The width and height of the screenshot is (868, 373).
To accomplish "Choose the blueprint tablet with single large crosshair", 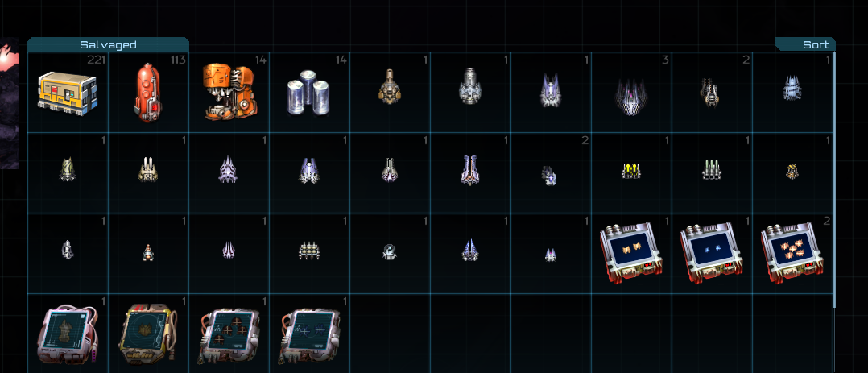I will (x=310, y=335).
